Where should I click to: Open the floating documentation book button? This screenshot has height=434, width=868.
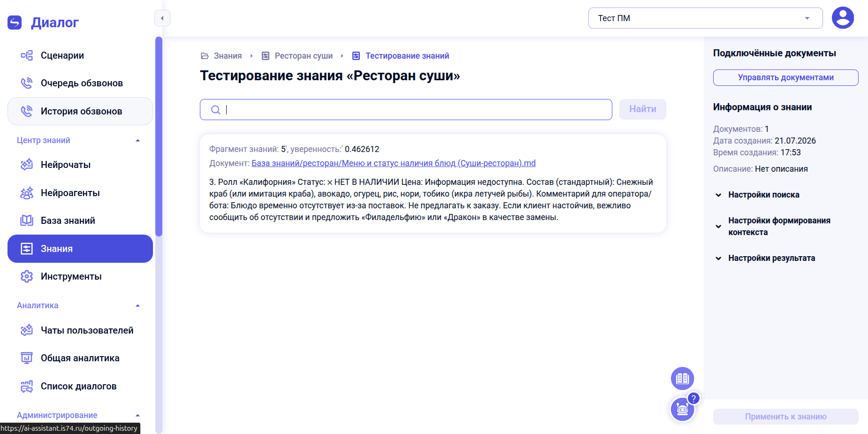tap(682, 378)
